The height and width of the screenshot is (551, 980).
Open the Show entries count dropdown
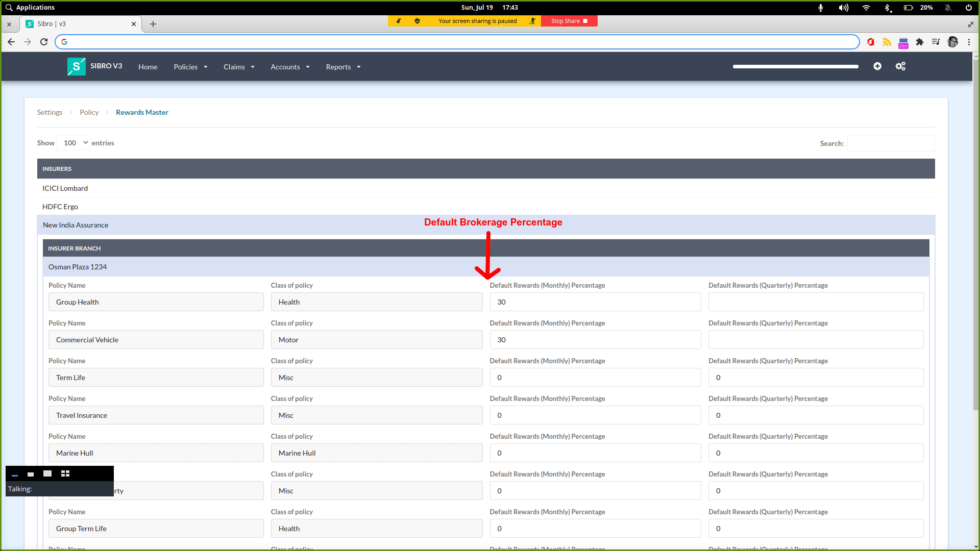(73, 143)
